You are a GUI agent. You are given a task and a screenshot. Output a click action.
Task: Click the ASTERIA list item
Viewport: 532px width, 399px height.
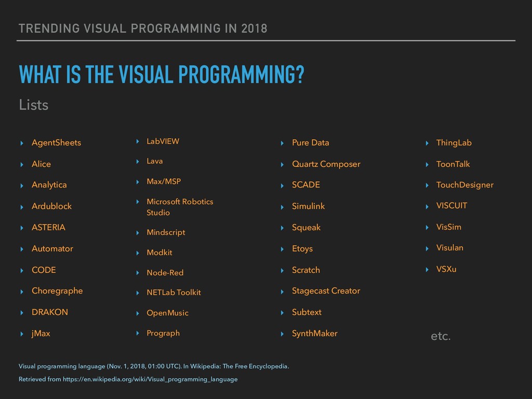tap(48, 228)
